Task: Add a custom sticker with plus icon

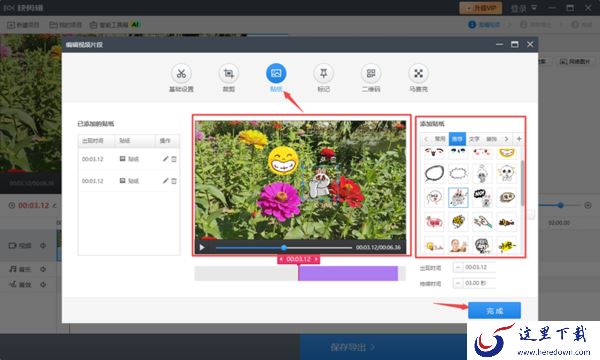Action: (x=519, y=139)
